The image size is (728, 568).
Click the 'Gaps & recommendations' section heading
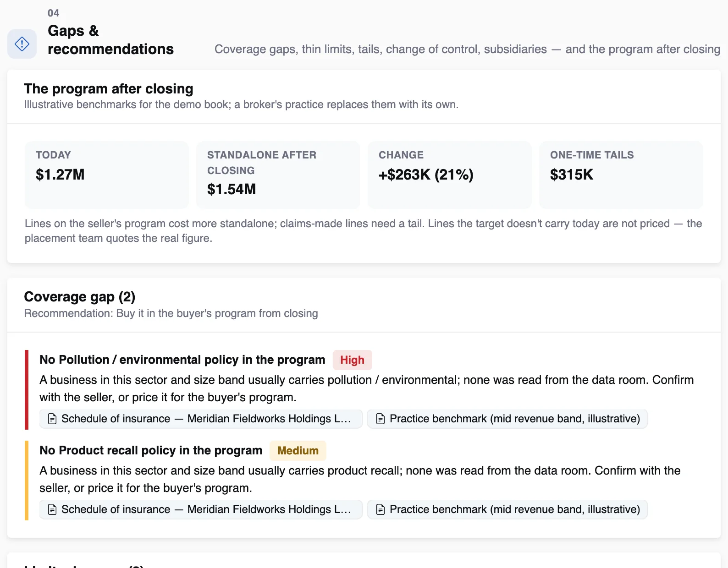(110, 40)
